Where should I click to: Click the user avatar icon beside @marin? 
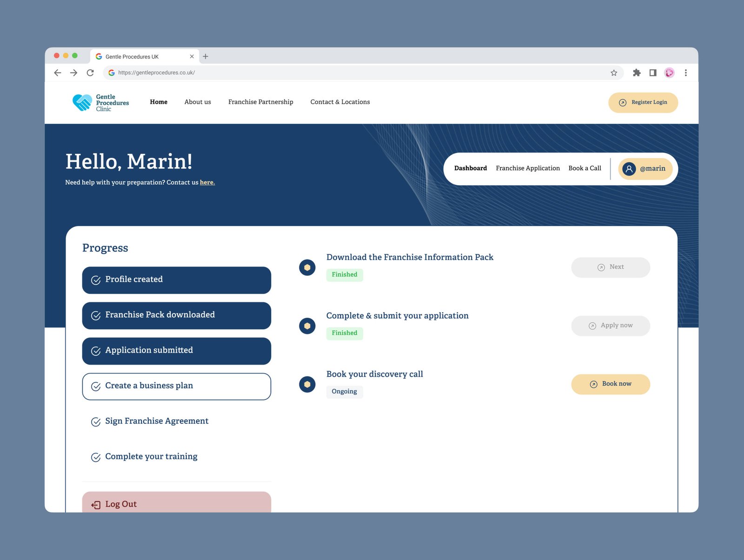point(630,169)
